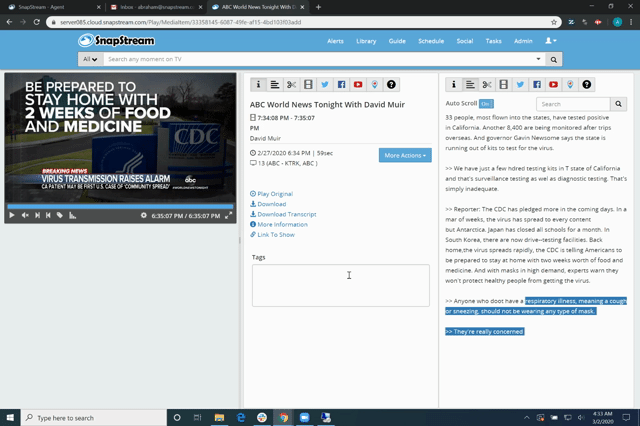This screenshot has width=640, height=426.
Task: Click inside the Tags text box
Action: coord(341,285)
